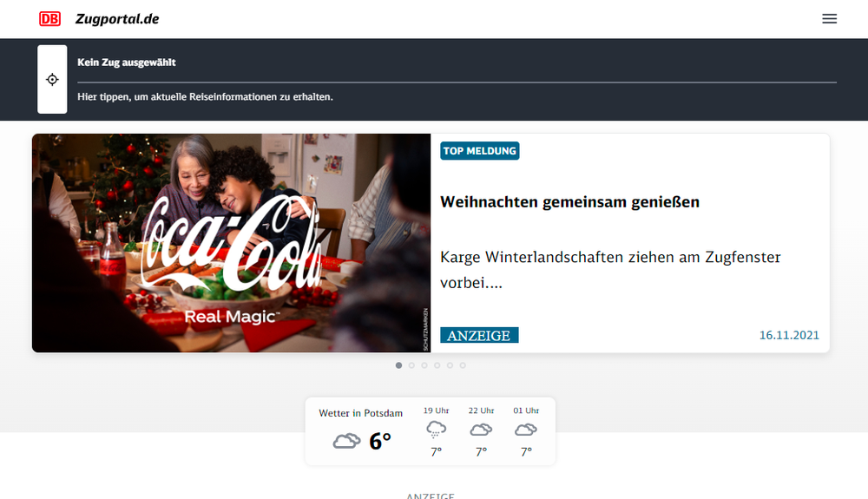The image size is (868, 499).
Task: Select third carousel dot
Action: (x=424, y=365)
